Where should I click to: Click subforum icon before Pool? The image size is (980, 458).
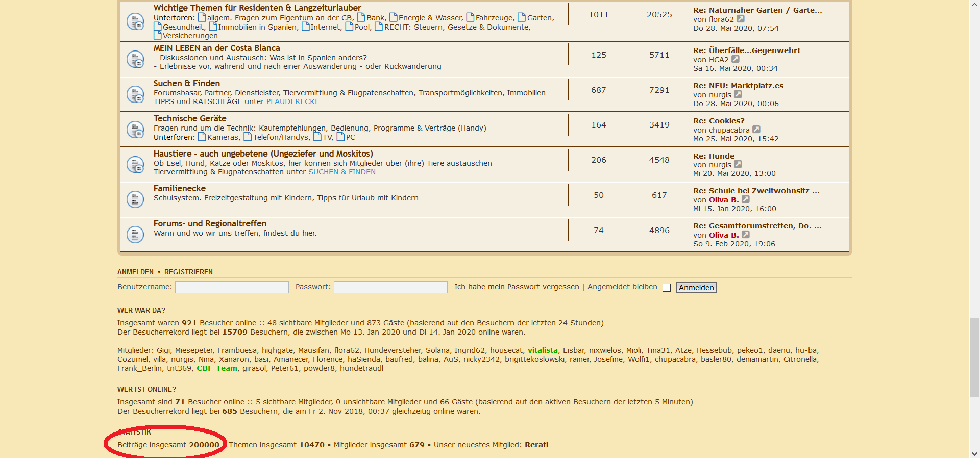[x=350, y=27]
